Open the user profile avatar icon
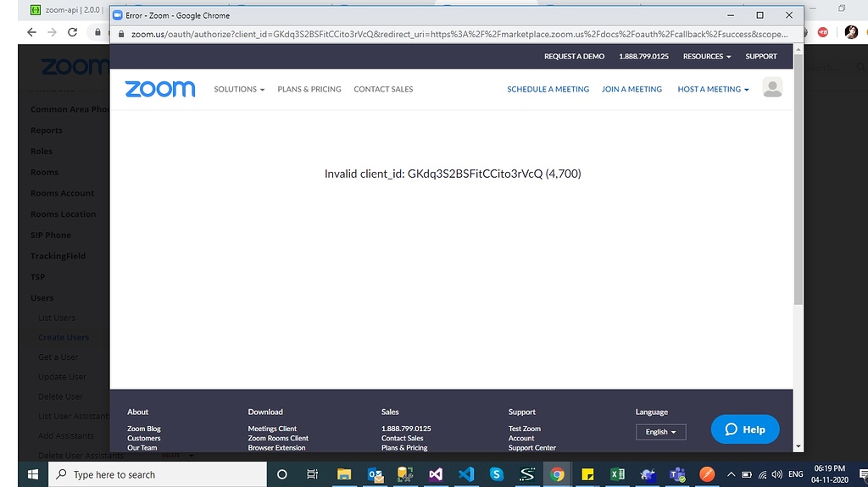Screen dimensions: 868x487 point(772,87)
